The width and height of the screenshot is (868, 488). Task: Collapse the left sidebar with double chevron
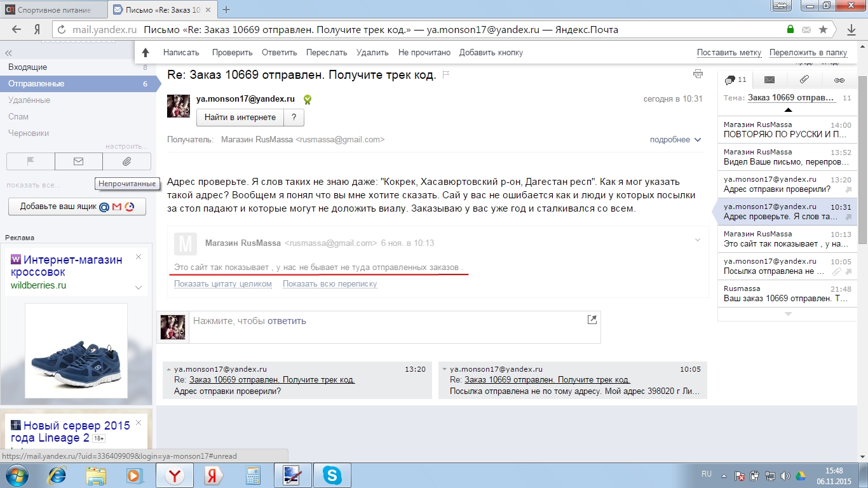click(x=8, y=53)
